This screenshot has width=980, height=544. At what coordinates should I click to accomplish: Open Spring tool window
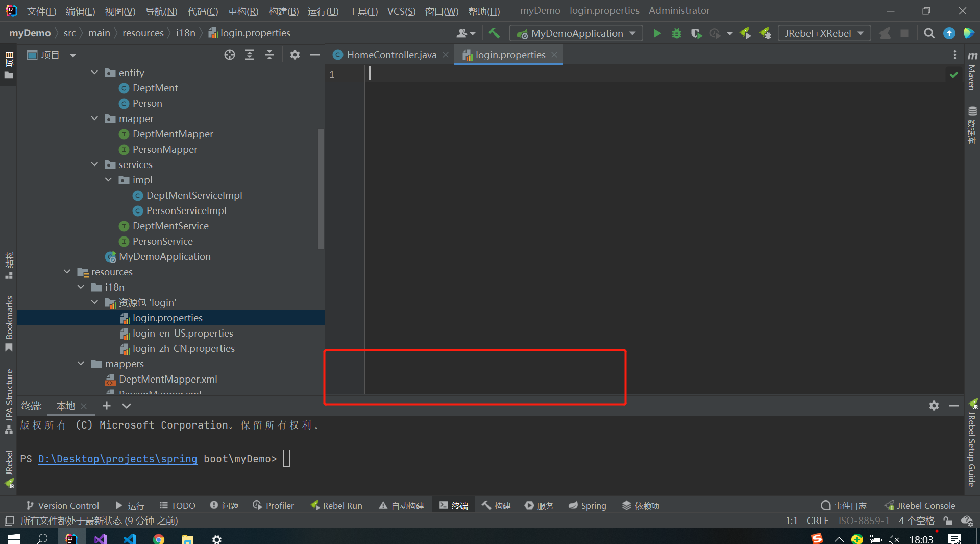(x=587, y=506)
